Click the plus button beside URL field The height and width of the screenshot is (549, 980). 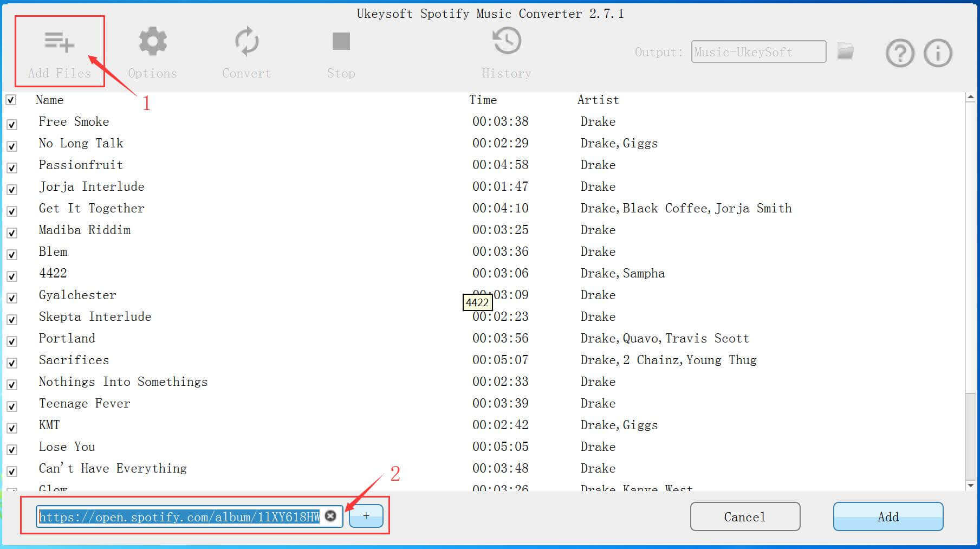[366, 516]
